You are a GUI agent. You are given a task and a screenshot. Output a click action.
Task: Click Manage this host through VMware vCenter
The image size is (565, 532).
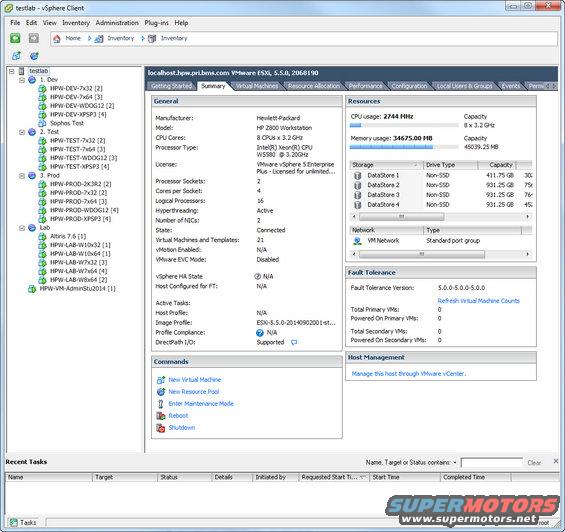[409, 374]
